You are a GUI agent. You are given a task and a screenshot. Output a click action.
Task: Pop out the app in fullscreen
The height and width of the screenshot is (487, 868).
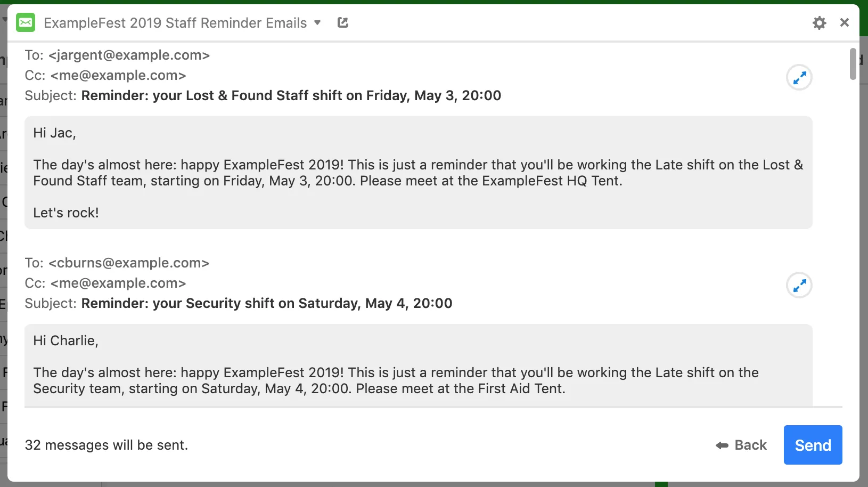(343, 22)
